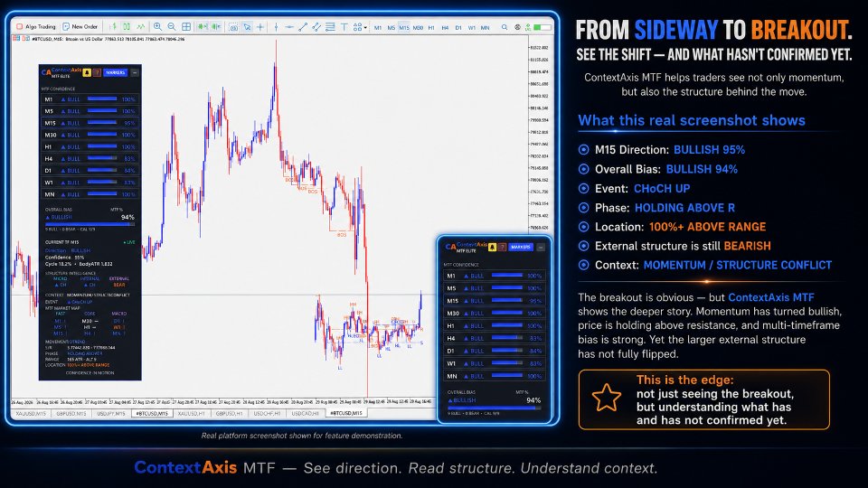Select the text label tool

click(344, 26)
